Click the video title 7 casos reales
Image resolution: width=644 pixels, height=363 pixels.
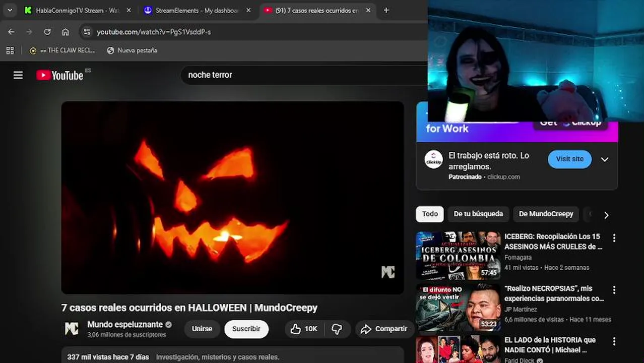pos(189,308)
